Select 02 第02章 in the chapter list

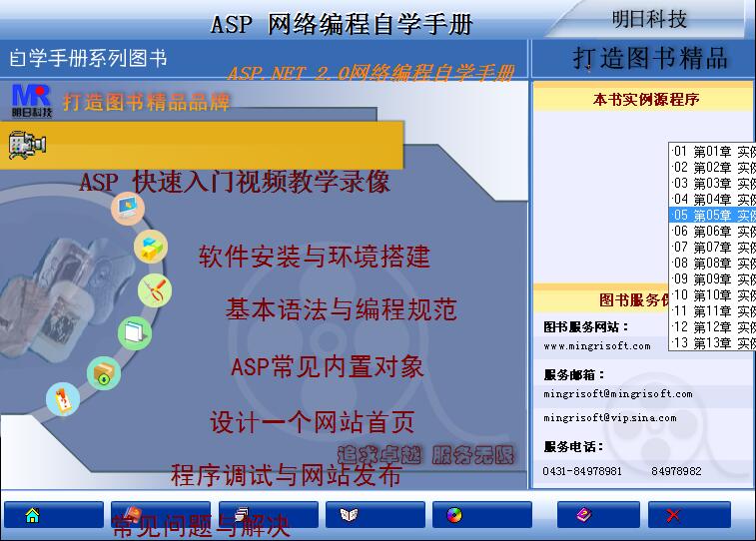pyautogui.click(x=713, y=167)
